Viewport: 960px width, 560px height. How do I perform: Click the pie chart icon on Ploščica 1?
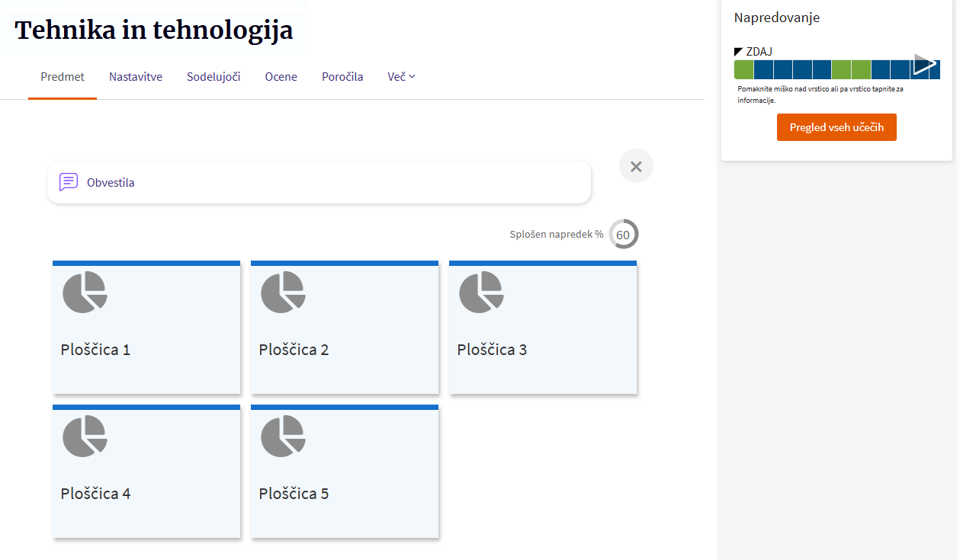[85, 292]
